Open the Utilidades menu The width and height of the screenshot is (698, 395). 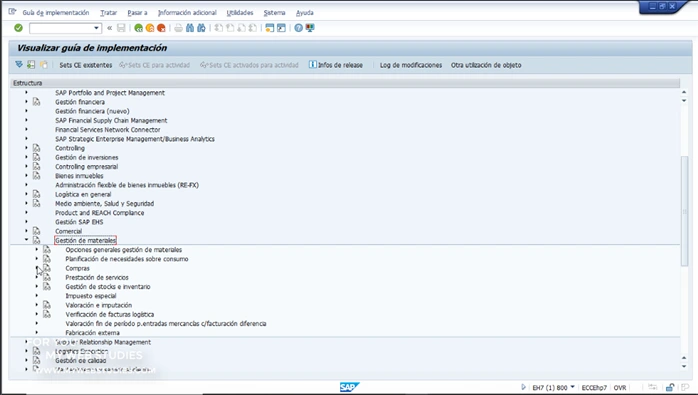(239, 12)
